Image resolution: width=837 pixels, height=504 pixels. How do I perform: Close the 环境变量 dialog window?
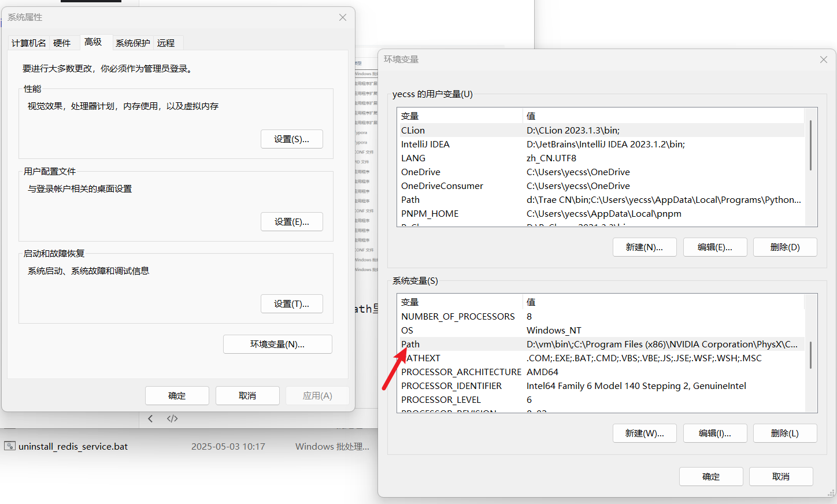click(824, 60)
